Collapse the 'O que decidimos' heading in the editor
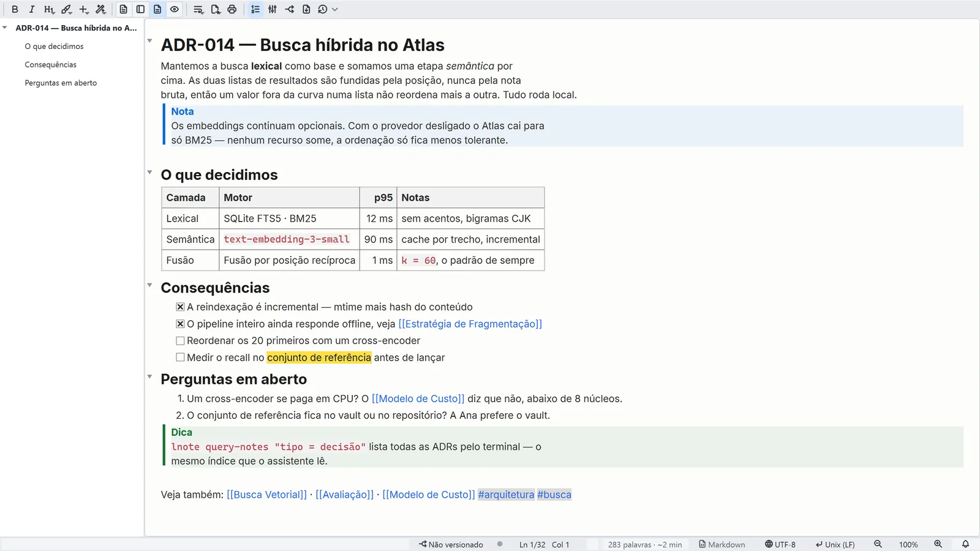This screenshot has width=980, height=551. (149, 173)
